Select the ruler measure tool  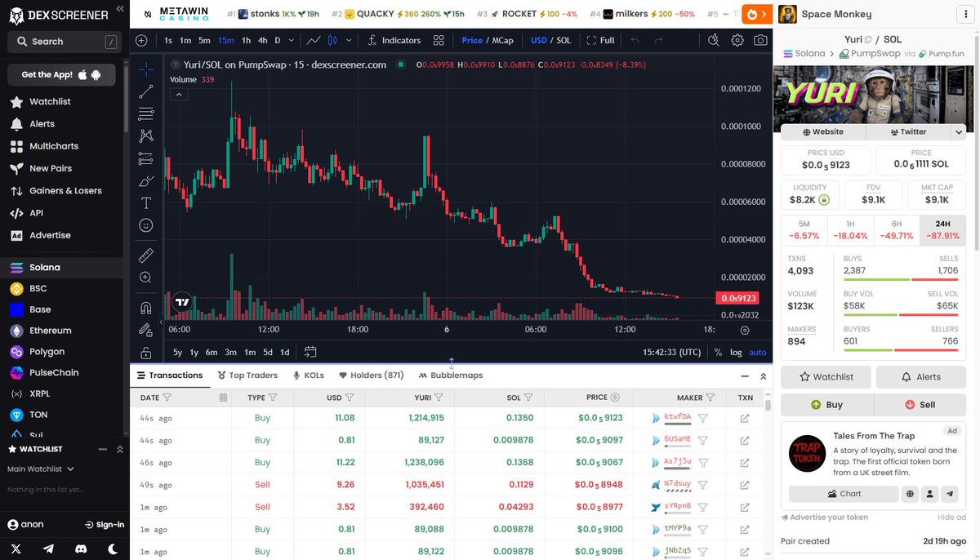pyautogui.click(x=146, y=256)
